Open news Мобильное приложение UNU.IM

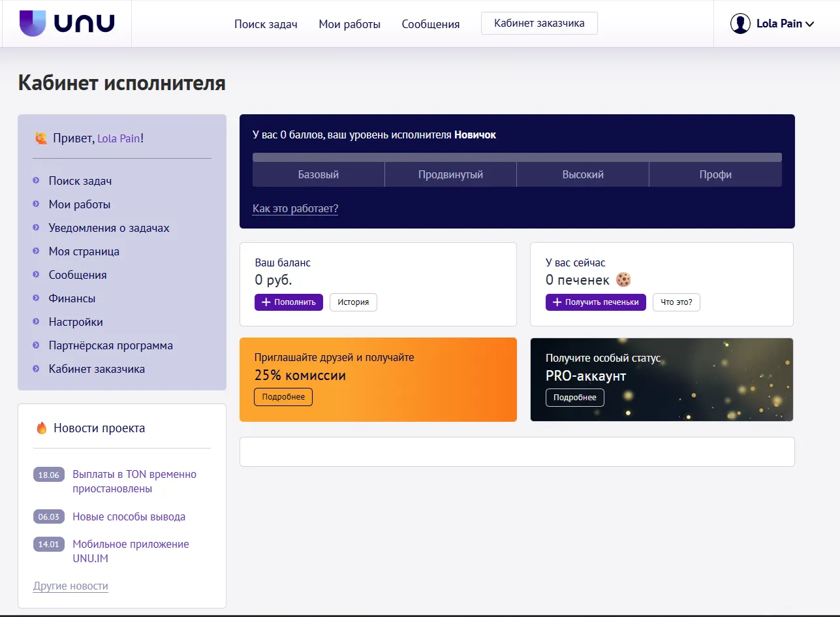pyautogui.click(x=131, y=551)
